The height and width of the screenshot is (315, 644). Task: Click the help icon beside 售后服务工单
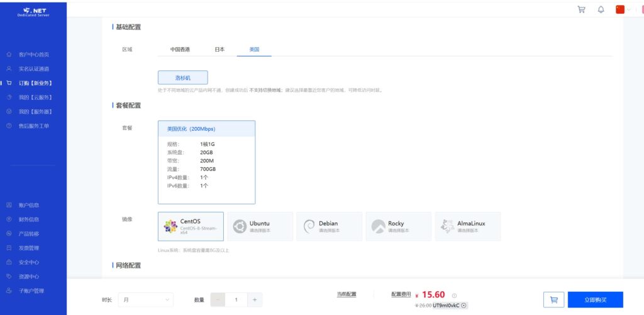point(9,126)
